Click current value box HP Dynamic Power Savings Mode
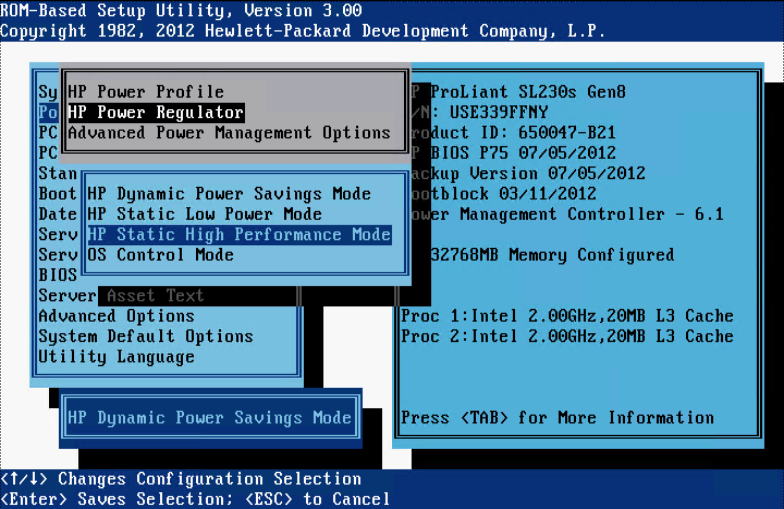 tap(210, 418)
